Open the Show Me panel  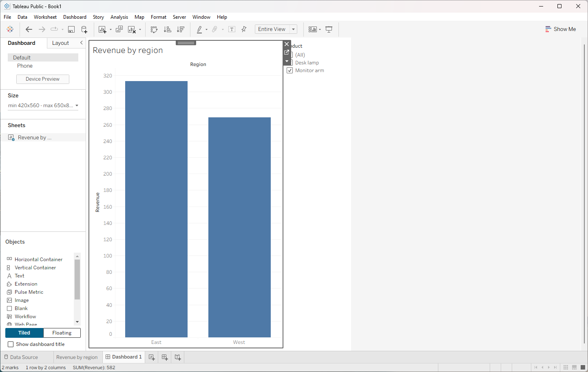point(561,29)
